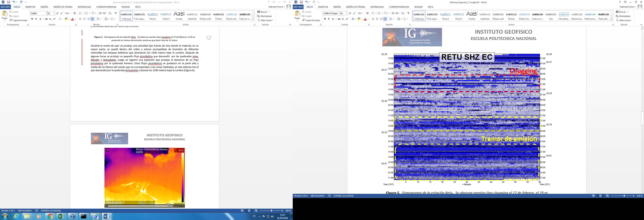Apply Cita style in right window

[x=551, y=16]
